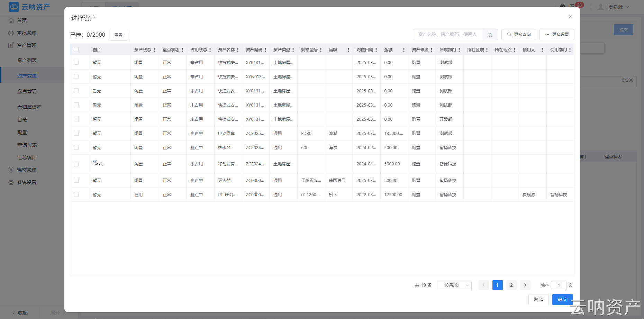Close the 选择资产 dialog with X

tap(570, 17)
